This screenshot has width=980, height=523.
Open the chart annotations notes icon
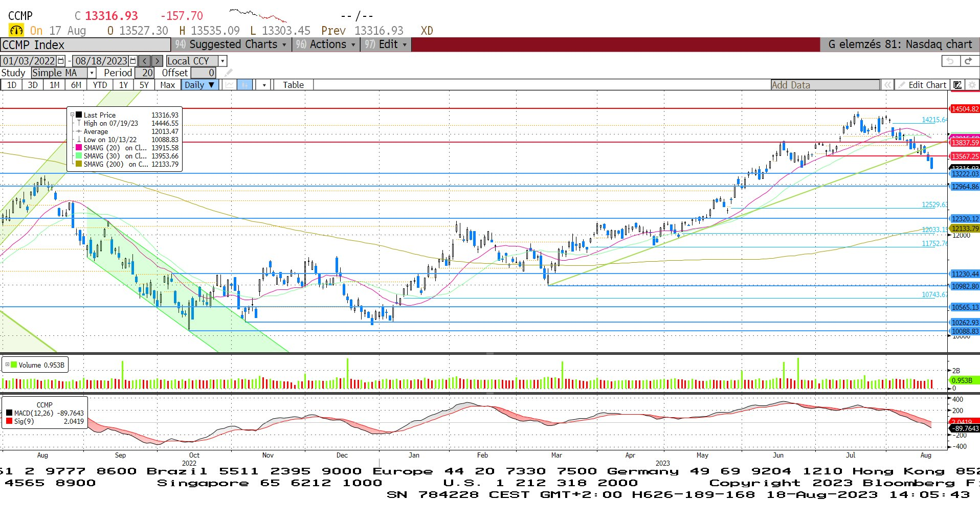click(x=957, y=85)
